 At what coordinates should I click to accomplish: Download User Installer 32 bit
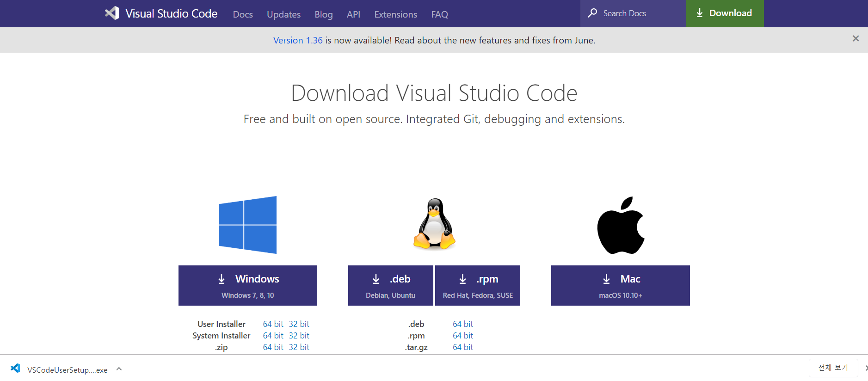pos(299,324)
